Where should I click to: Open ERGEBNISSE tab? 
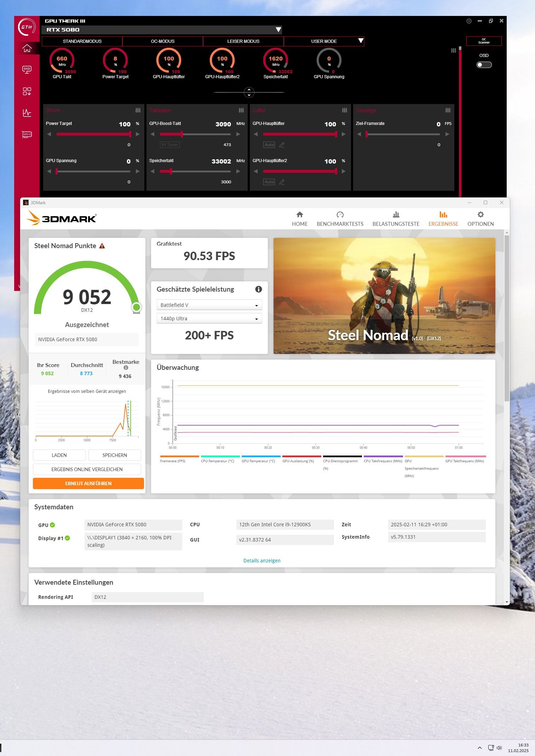(443, 219)
